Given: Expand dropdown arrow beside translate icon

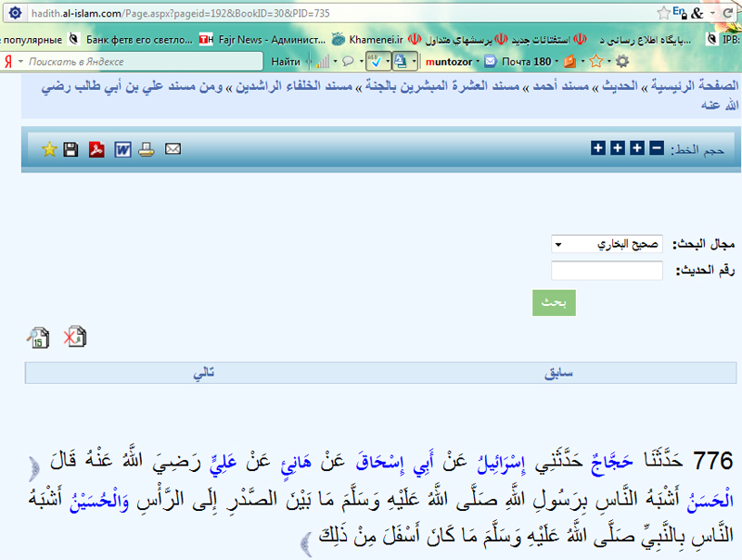Looking at the screenshot, I should point(414,61).
